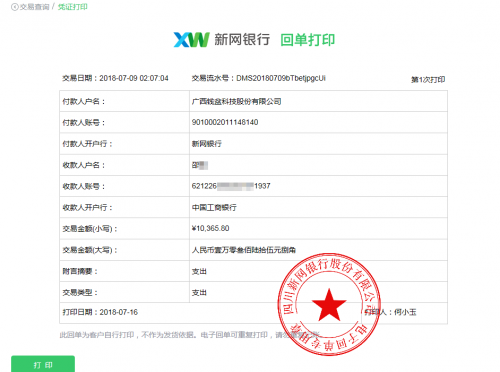Select print date 2018-07-16
500x372 pixels.
point(119,312)
